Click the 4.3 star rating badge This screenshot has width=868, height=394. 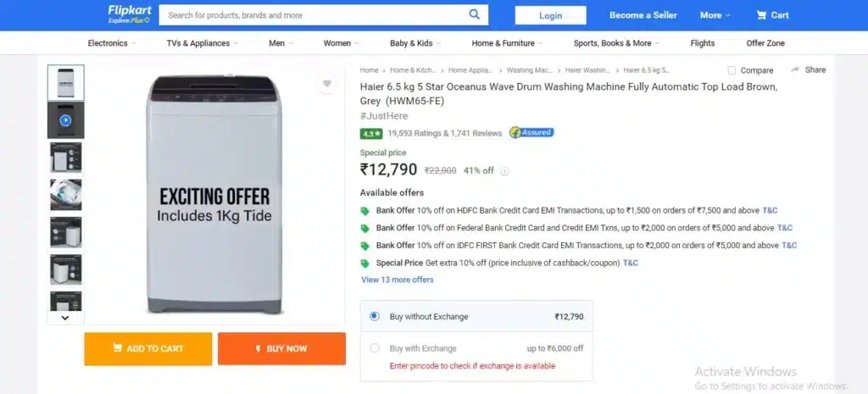(371, 134)
